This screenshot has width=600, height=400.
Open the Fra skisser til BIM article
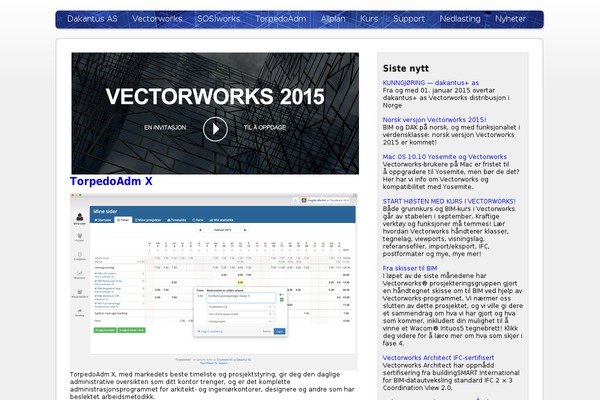[410, 268]
